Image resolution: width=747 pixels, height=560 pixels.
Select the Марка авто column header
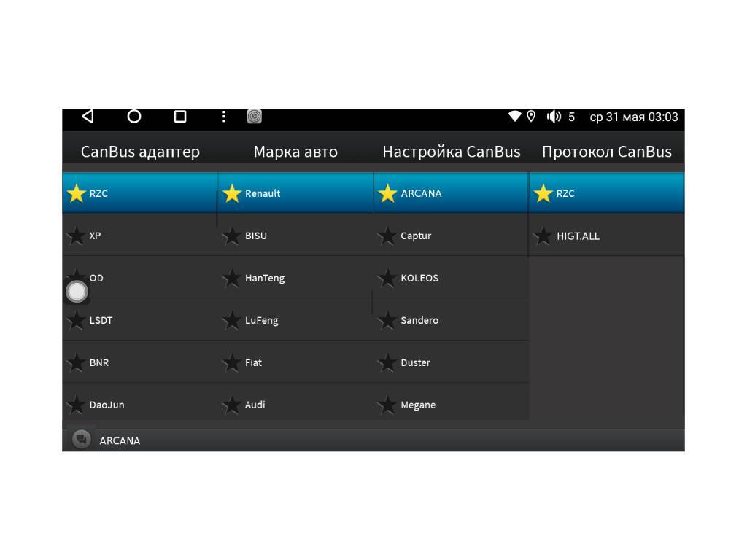pyautogui.click(x=295, y=152)
